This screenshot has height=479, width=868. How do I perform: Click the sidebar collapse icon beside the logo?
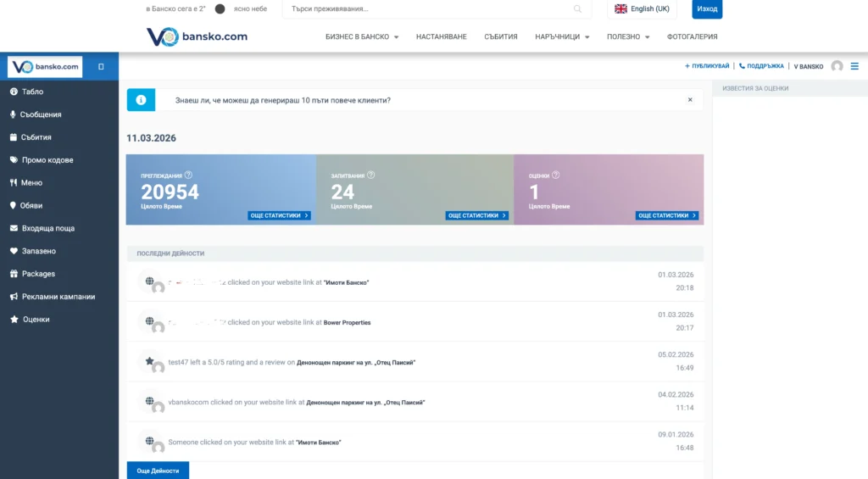[101, 66]
